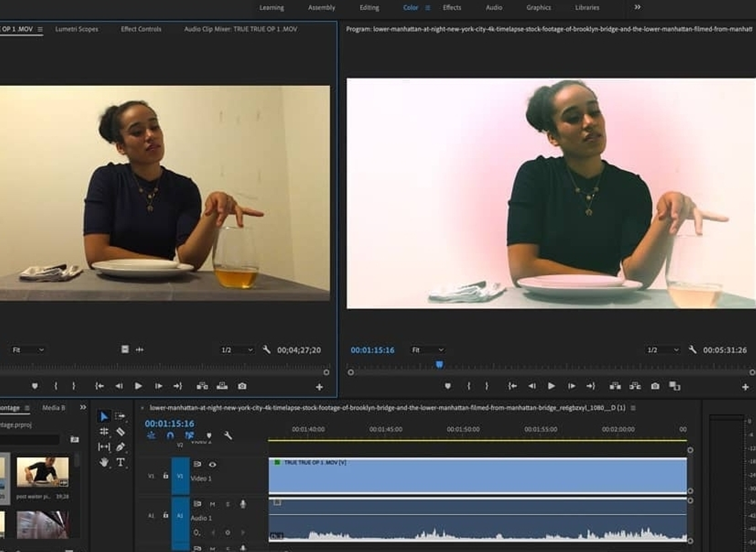Toggle Snap magnet in timeline
This screenshot has width=756, height=552.
tap(170, 436)
